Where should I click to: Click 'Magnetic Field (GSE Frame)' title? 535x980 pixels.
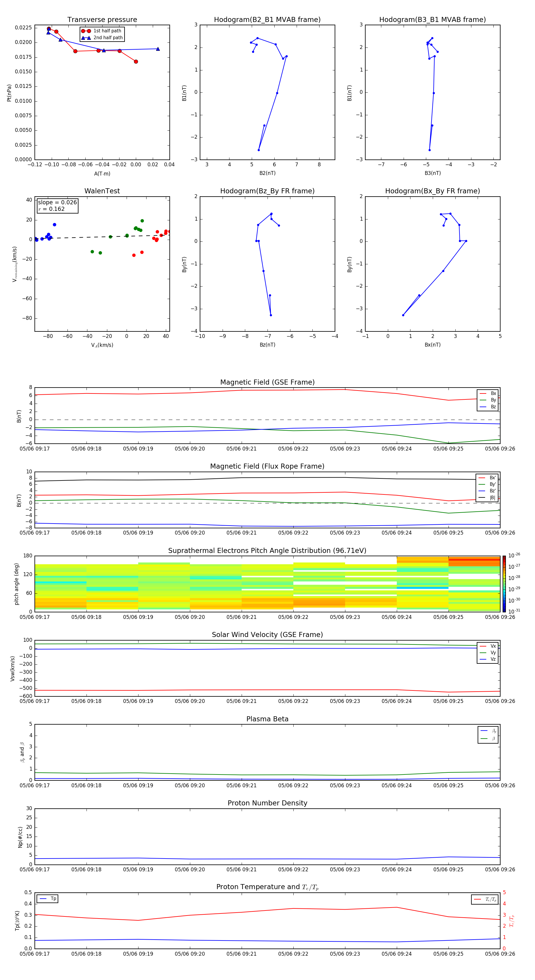tap(267, 382)
